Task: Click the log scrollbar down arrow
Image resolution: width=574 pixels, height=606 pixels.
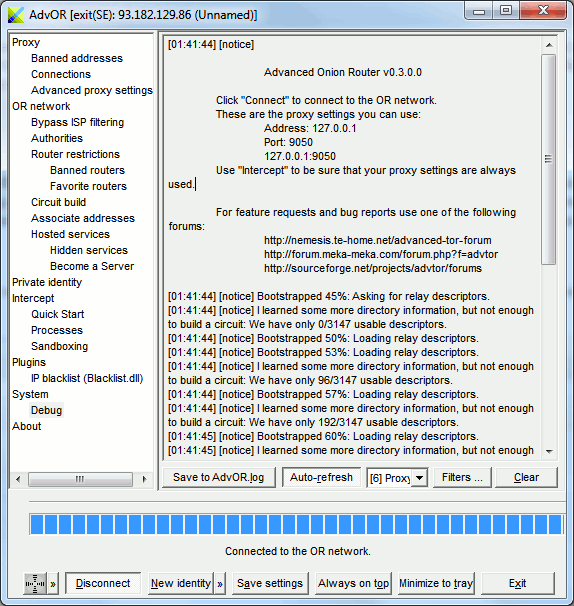Action: tap(549, 451)
